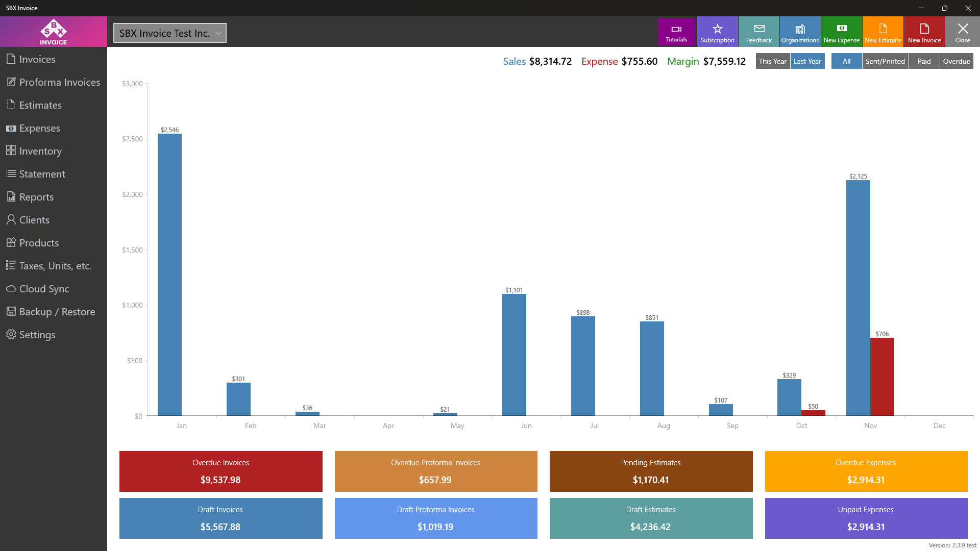Click the November sales bar in the chart
This screenshot has height=551, width=980.
[858, 296]
